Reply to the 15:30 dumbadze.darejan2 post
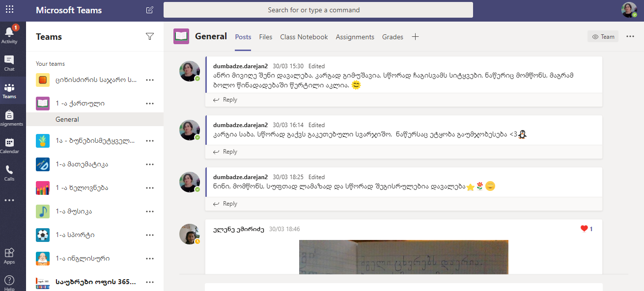644x291 pixels. pyautogui.click(x=225, y=100)
